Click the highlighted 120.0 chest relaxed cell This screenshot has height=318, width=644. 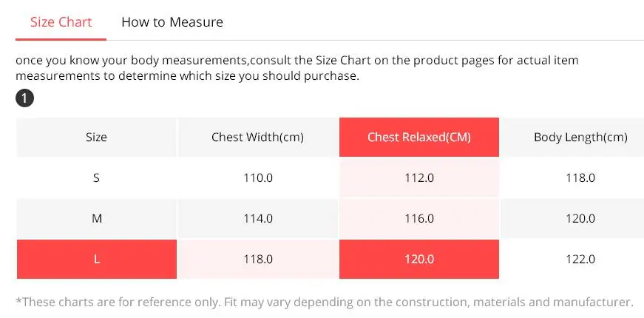[419, 259]
